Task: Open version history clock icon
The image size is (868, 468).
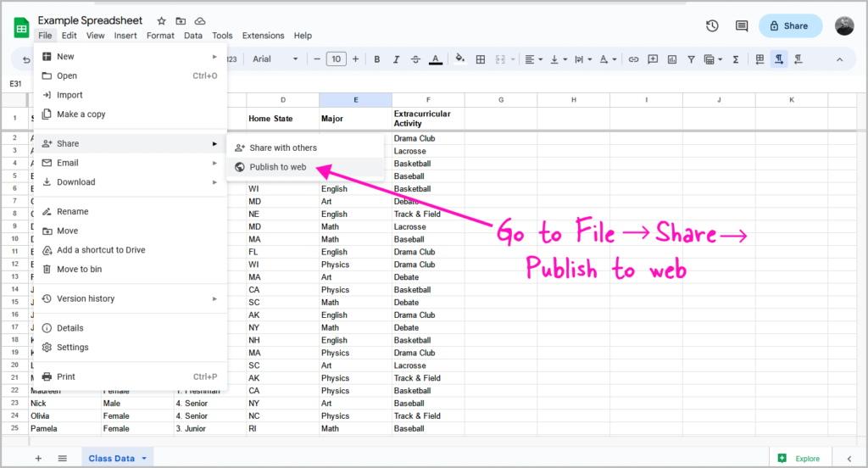Action: 712,25
